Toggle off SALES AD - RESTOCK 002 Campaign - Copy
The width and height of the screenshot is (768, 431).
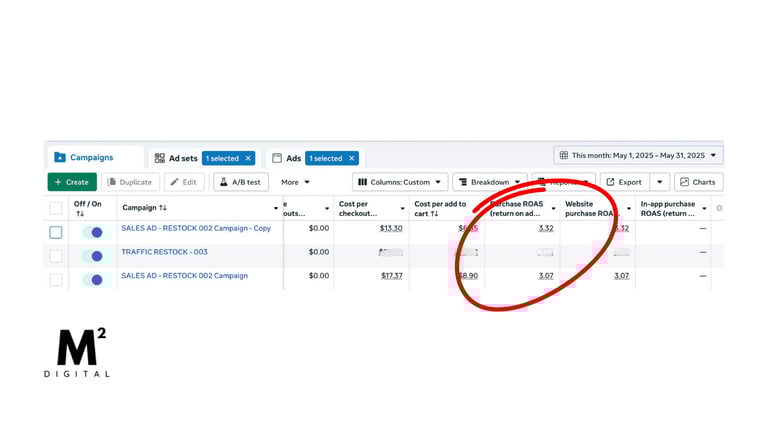pyautogui.click(x=93, y=232)
